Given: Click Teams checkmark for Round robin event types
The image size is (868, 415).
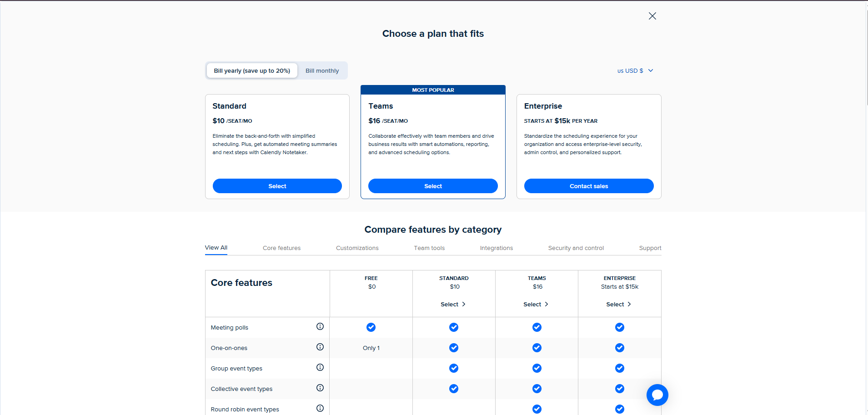Looking at the screenshot, I should pos(537,409).
